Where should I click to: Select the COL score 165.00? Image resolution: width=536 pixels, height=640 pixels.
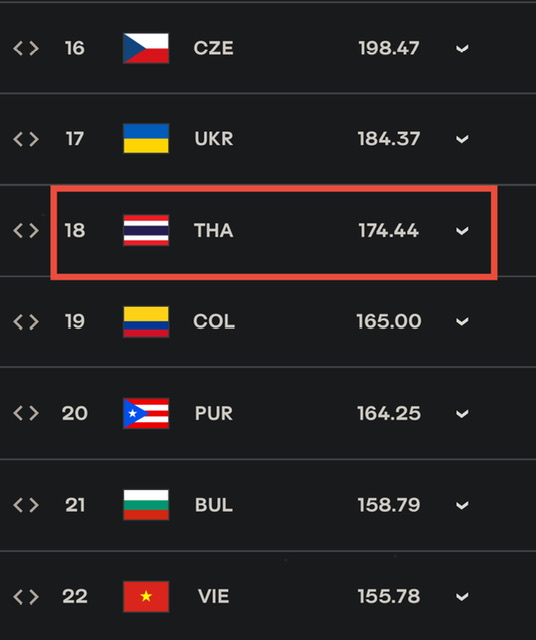coord(389,322)
